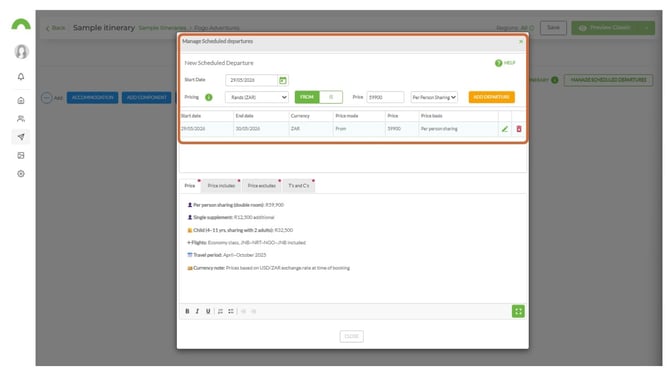
Task: Expand the editor to fullscreen with green icon
Action: point(518,311)
